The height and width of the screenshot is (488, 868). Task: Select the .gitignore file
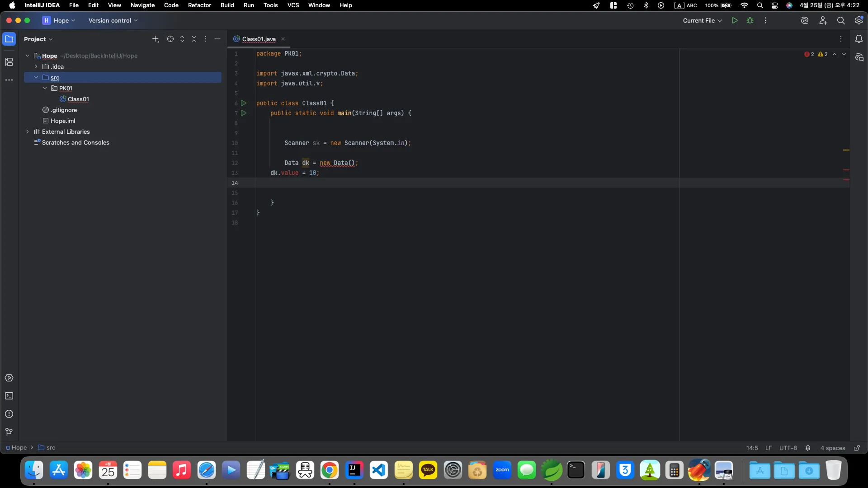[x=64, y=110]
